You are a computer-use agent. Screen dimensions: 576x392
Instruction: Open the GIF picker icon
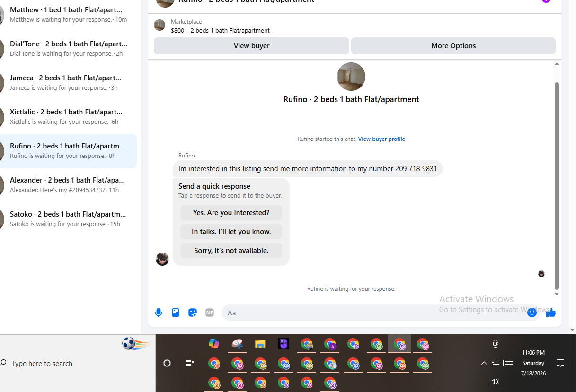(210, 313)
